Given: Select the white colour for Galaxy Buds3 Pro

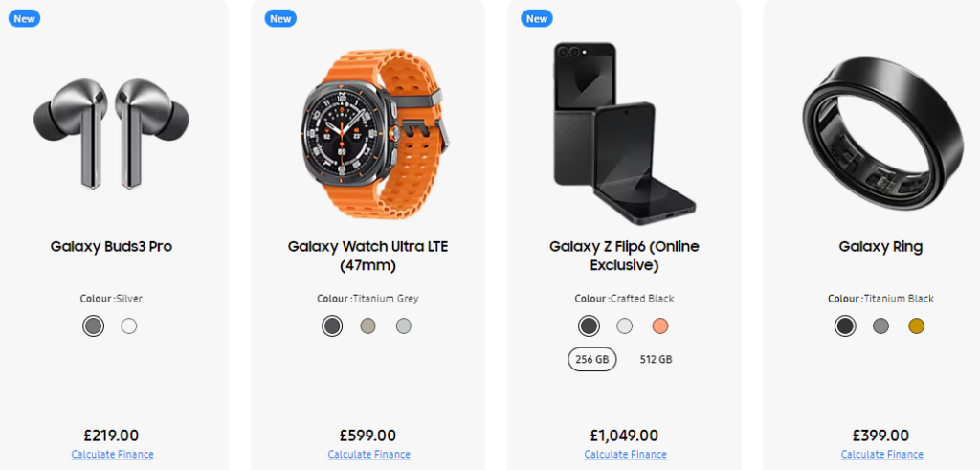Looking at the screenshot, I should pyautogui.click(x=129, y=326).
